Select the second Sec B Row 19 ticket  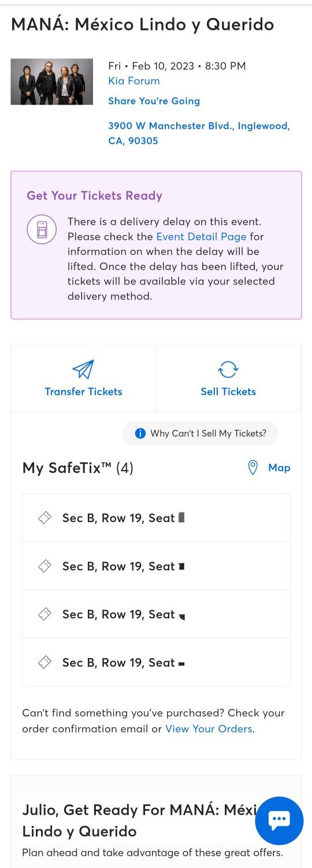click(x=156, y=566)
